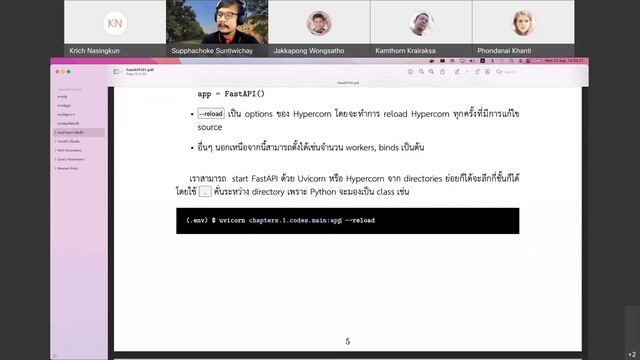Screen dimensions: 640x360
Task: Click the date and time in menu bar
Action: (564, 61)
